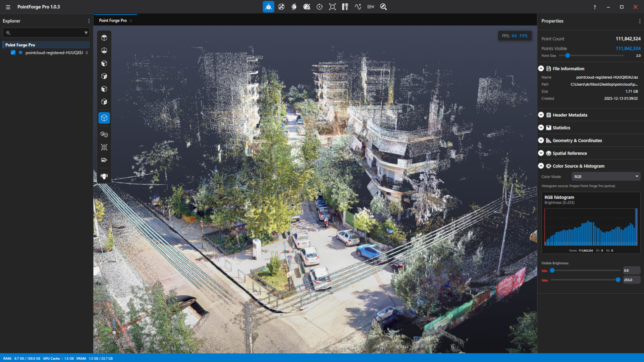Expand the Spatial Reference section
The width and height of the screenshot is (644, 362).
[541, 153]
